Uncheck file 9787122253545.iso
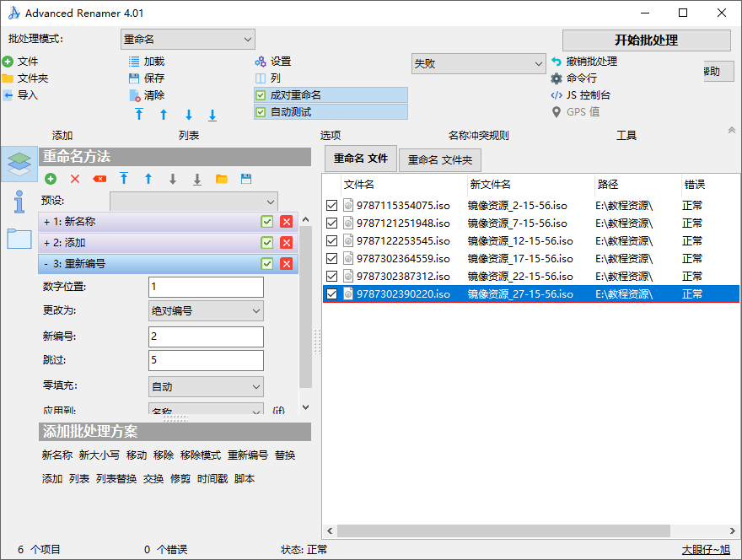742x560 pixels. coord(331,241)
